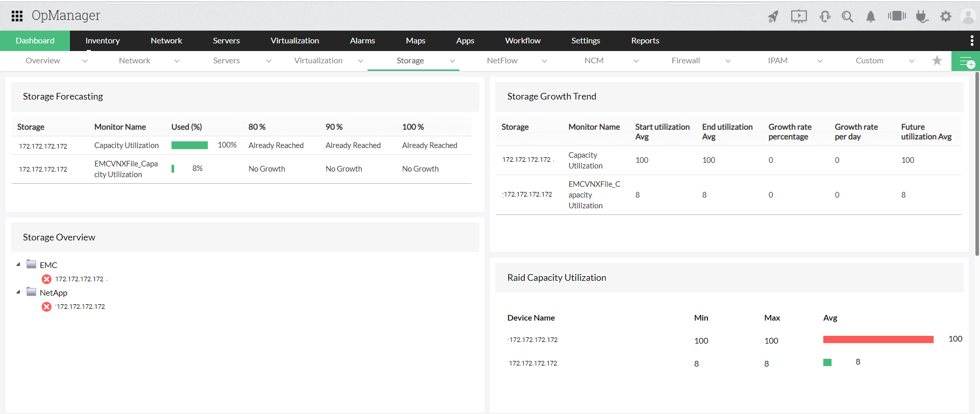
Task: Open the apps grid launcher
Action: pyautogui.click(x=17, y=16)
